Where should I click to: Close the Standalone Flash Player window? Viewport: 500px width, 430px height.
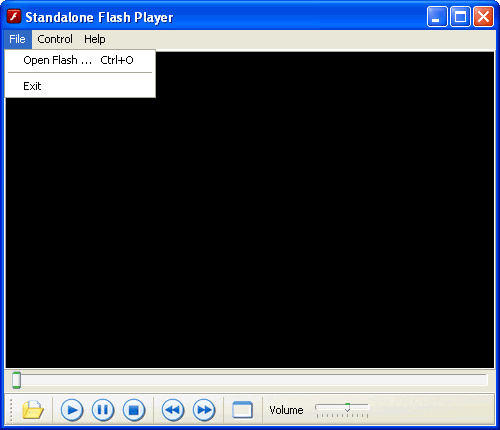(x=483, y=16)
